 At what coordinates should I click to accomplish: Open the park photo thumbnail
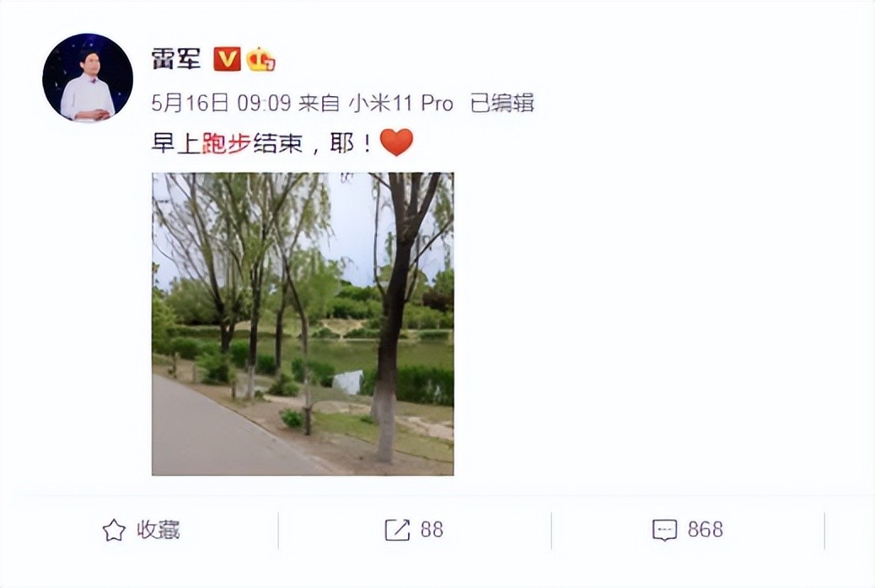tap(303, 323)
